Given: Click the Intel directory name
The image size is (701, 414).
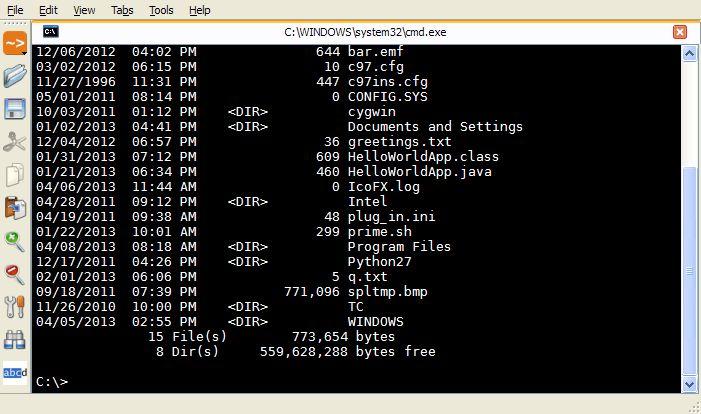Looking at the screenshot, I should tap(367, 202).
